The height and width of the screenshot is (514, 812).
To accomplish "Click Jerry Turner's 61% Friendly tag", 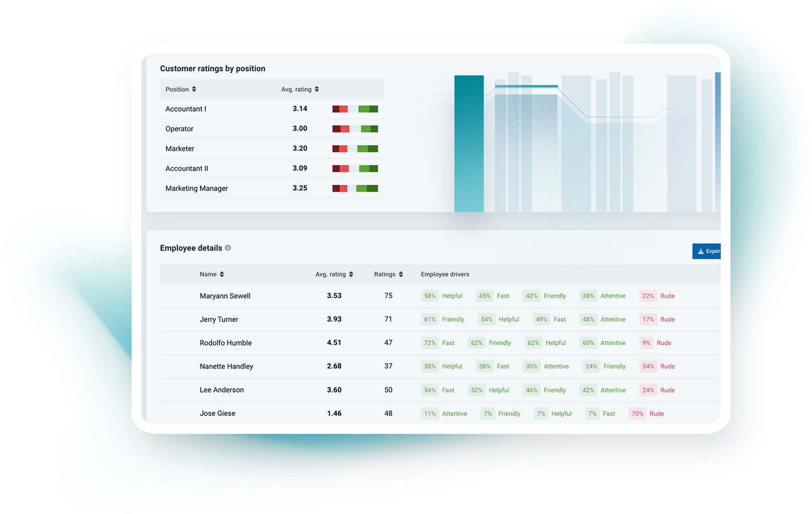I will pos(443,319).
